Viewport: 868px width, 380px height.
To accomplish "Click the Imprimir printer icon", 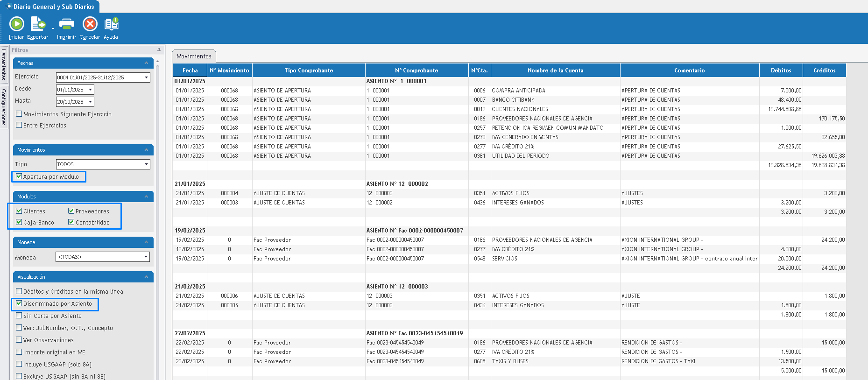I will (66, 24).
